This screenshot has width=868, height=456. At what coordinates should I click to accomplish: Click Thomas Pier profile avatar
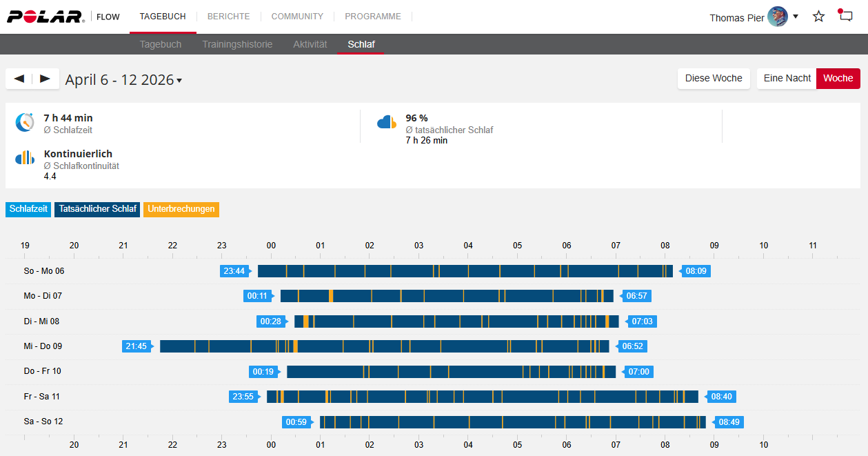(778, 17)
